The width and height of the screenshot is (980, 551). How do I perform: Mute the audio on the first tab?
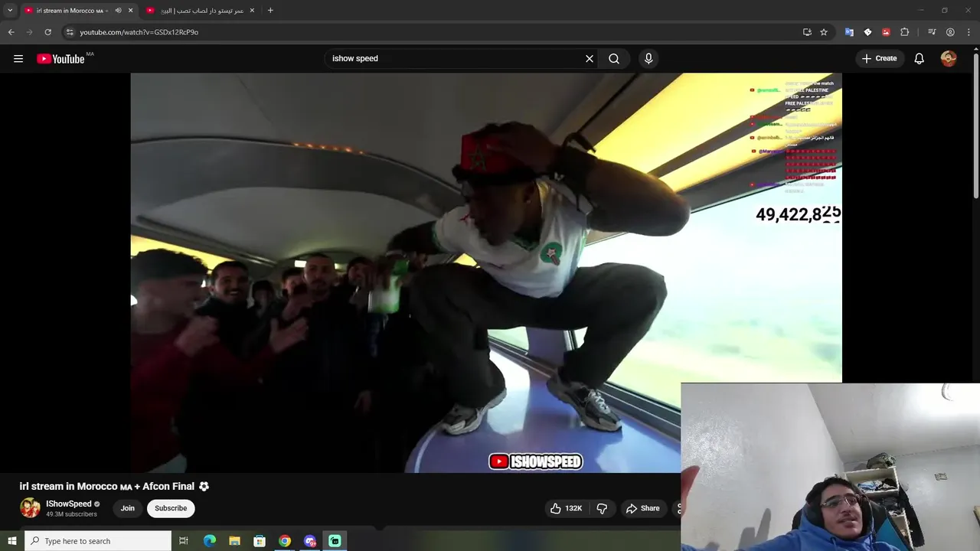point(118,11)
